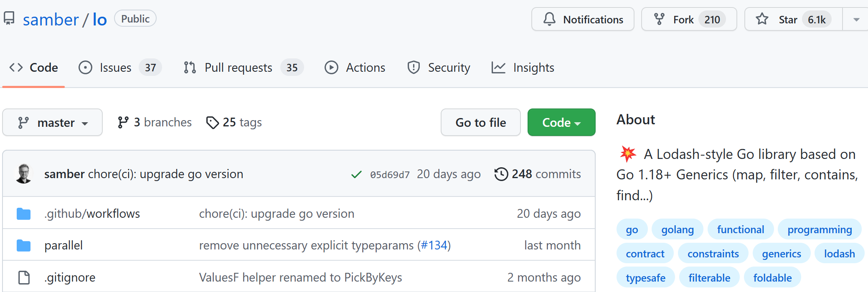Expand the green Code dropdown button
Image resolution: width=868 pixels, height=292 pixels.
561,122
